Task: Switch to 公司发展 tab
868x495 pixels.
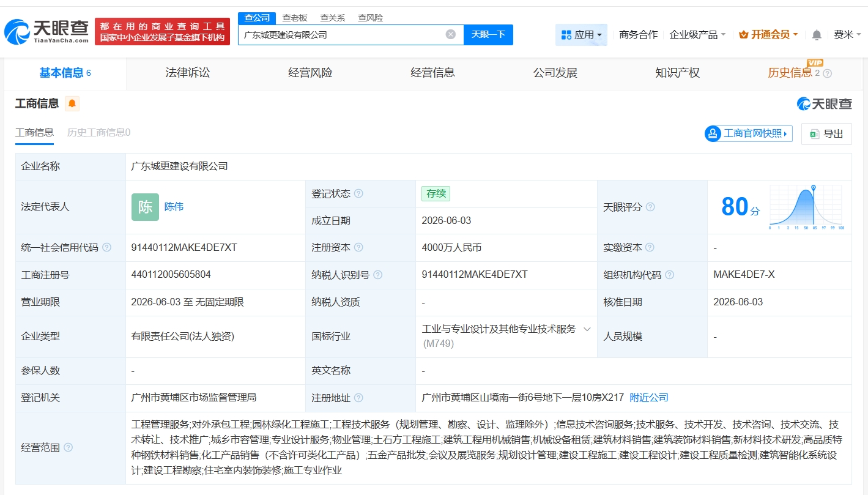Action: 555,73
